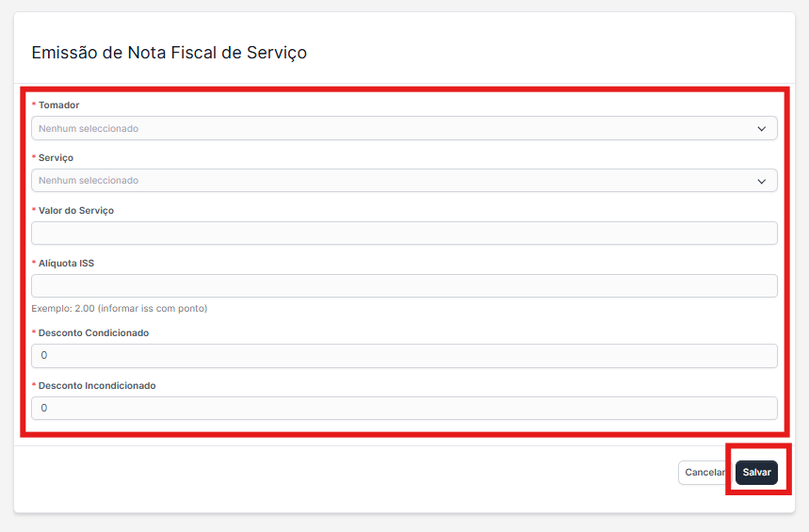809x532 pixels.
Task: Click the Desconto Incondicionado label
Action: (x=97, y=386)
